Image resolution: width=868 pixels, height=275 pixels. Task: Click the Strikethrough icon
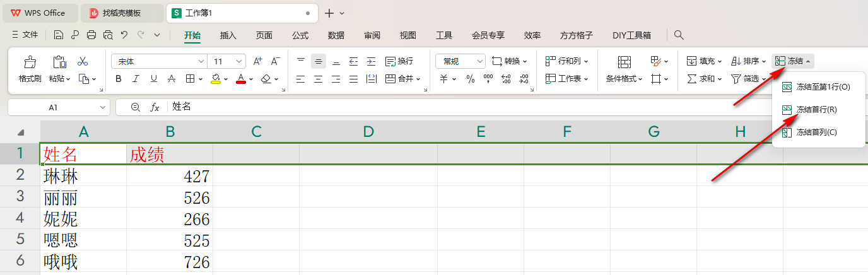click(171, 79)
